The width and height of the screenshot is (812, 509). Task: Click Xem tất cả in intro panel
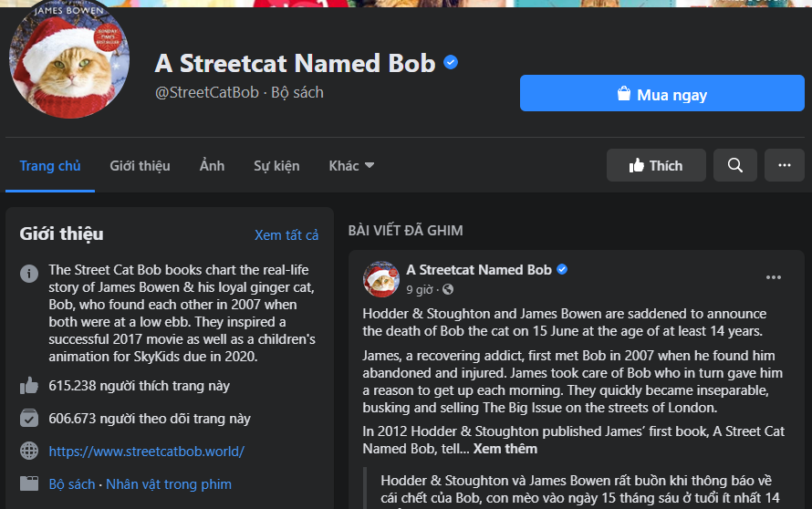(286, 235)
